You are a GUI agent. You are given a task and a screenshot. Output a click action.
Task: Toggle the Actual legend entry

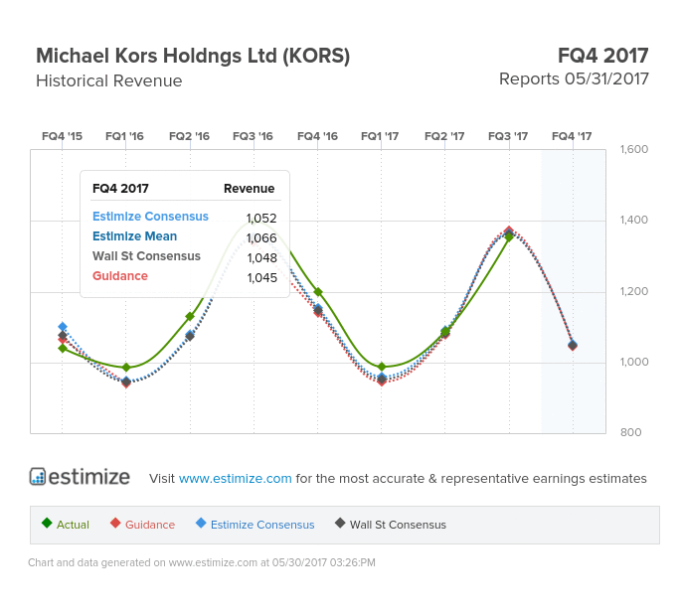[x=66, y=525]
